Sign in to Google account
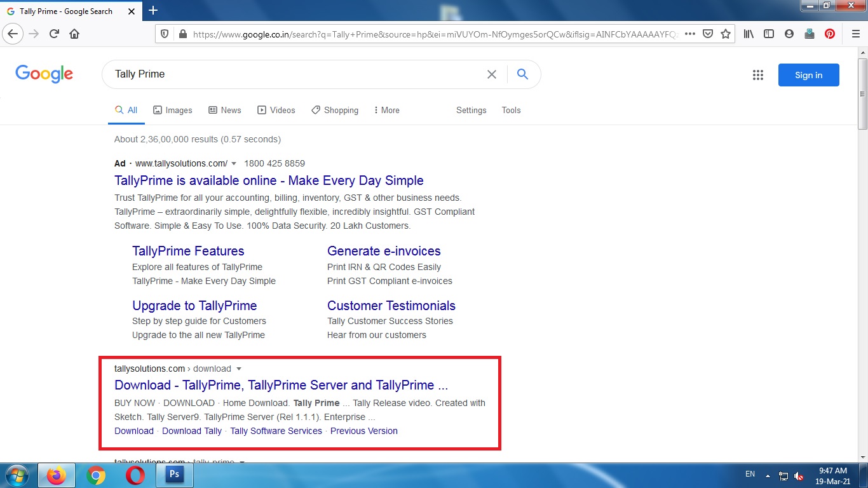Screen dimensions: 868x488 click(808, 75)
